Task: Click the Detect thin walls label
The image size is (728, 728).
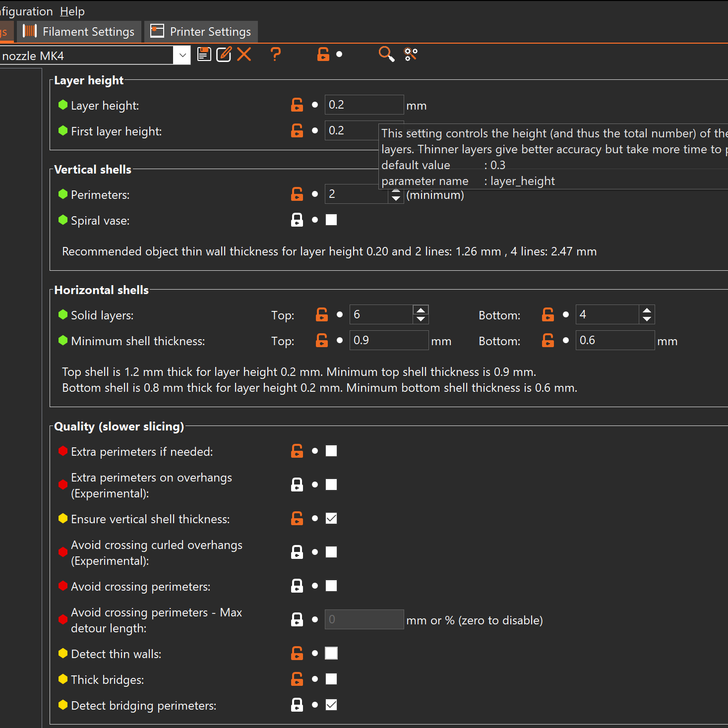Action: pos(116,654)
